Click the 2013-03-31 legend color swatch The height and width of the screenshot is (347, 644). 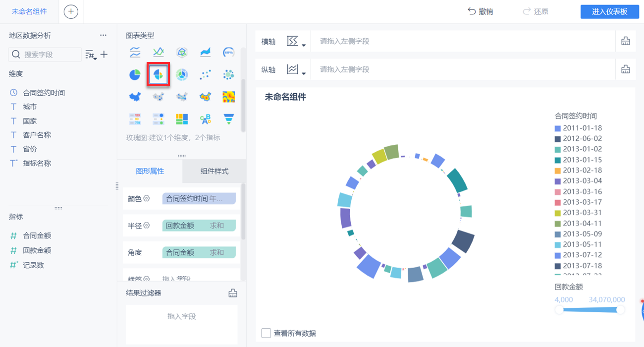click(x=558, y=213)
